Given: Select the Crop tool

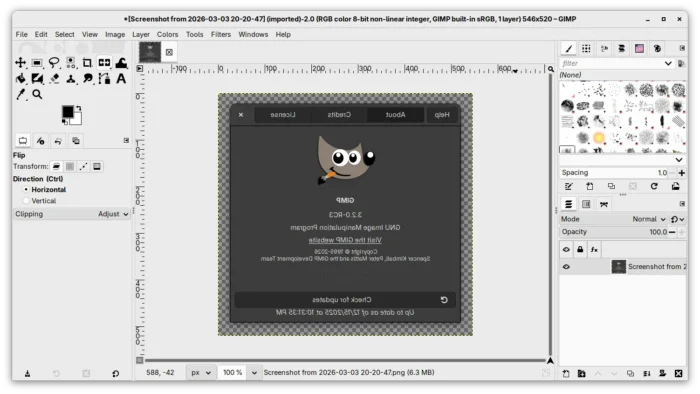Looking at the screenshot, I should 88,62.
